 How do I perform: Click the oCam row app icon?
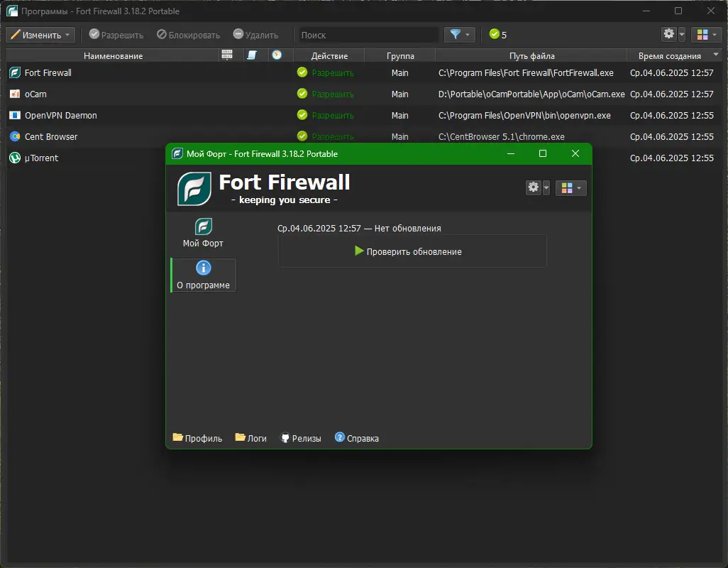15,94
